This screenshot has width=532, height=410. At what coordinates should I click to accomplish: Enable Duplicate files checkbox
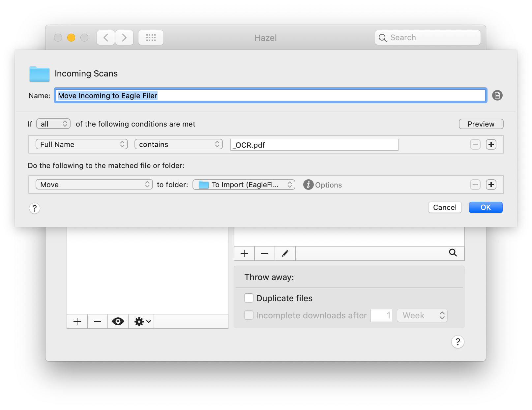249,298
